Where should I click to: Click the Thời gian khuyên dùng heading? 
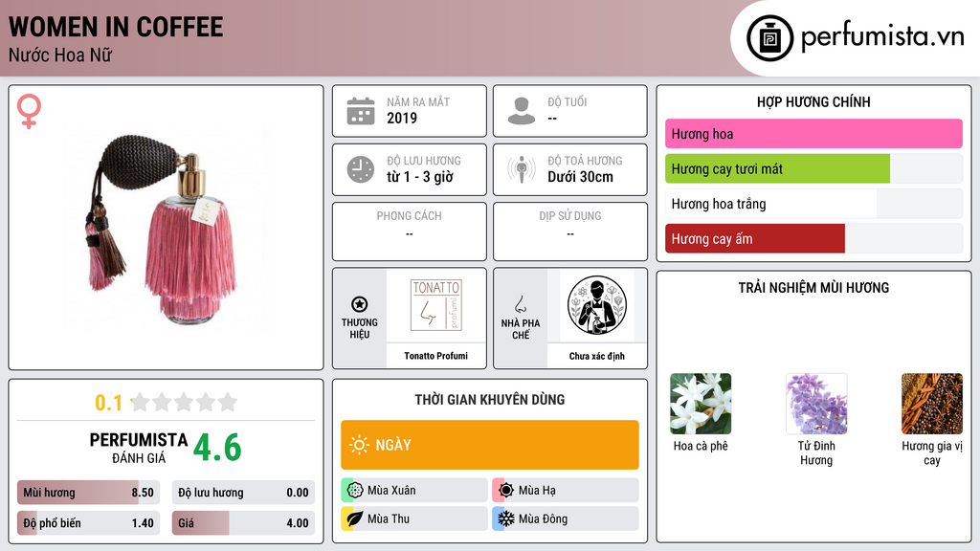490,399
